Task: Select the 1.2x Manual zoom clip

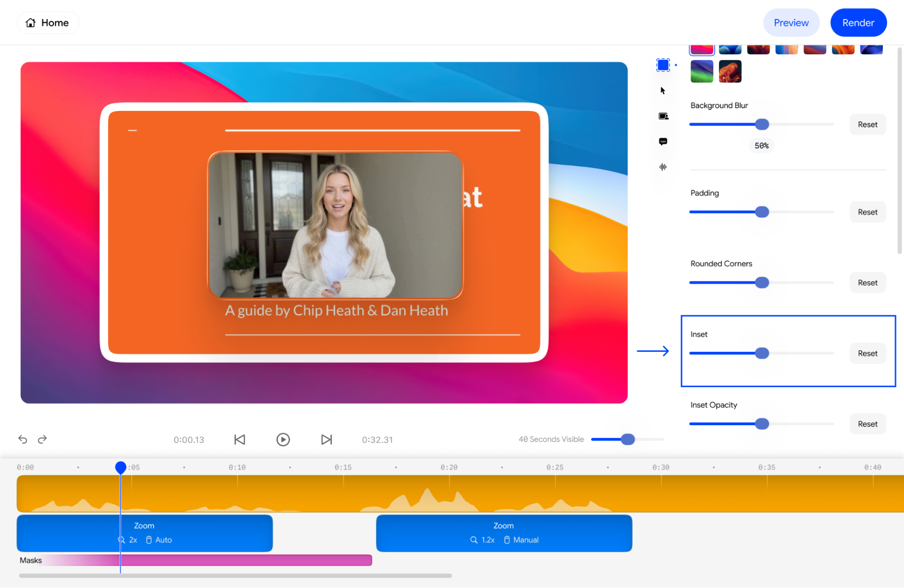Action: tap(504, 533)
